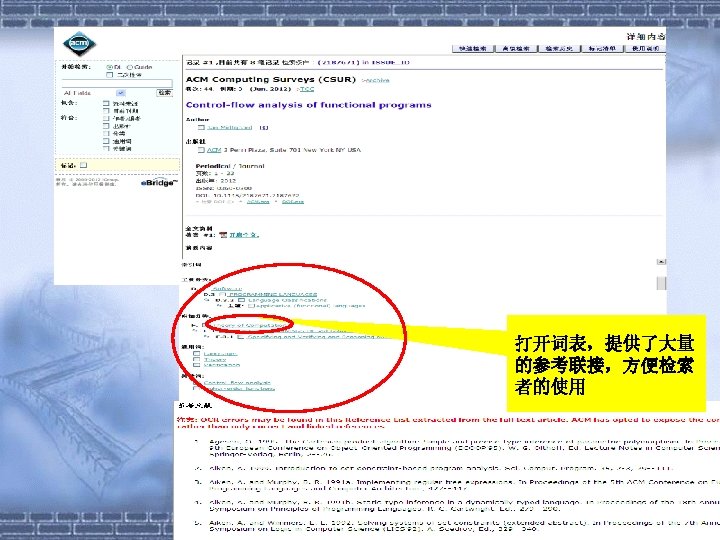Tick the PROGRAMMING LANGUAGES checkbox

(x=222, y=294)
